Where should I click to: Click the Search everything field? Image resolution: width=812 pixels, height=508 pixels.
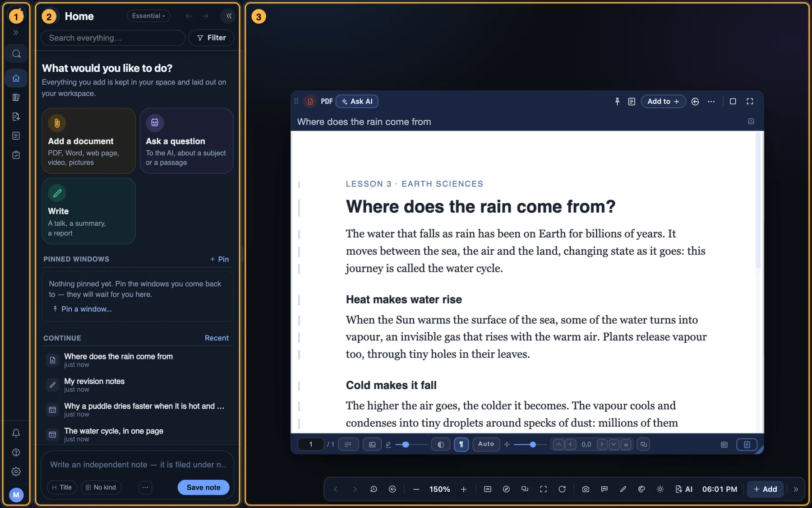pos(113,38)
